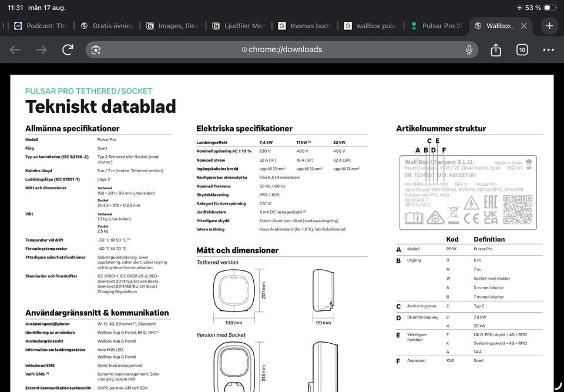This screenshot has width=564, height=392.
Task: Click the crossed-out bin WEEE icon
Action: [x=454, y=215]
